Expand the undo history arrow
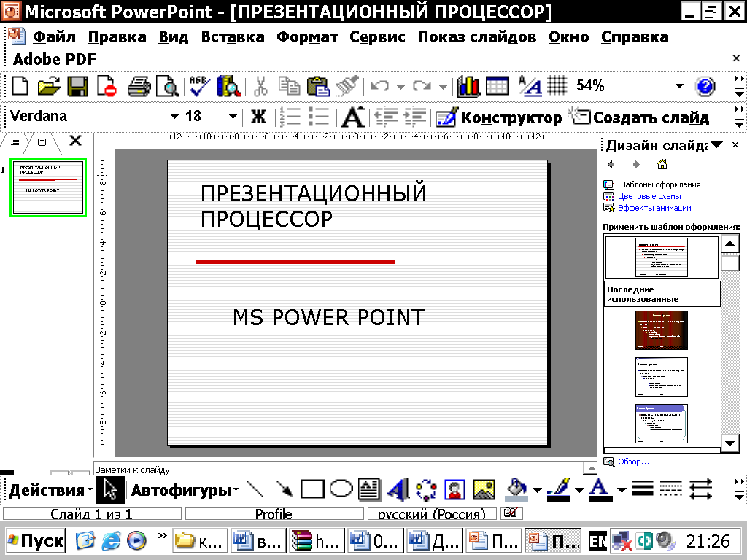 pyautogui.click(x=400, y=87)
